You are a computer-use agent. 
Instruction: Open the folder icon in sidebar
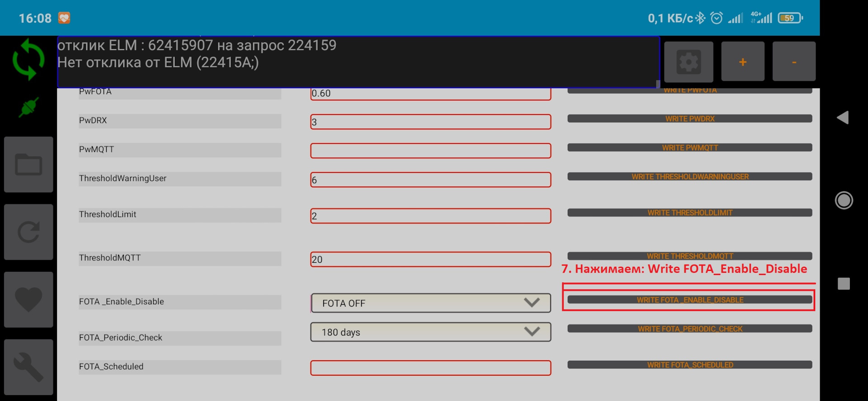28,165
